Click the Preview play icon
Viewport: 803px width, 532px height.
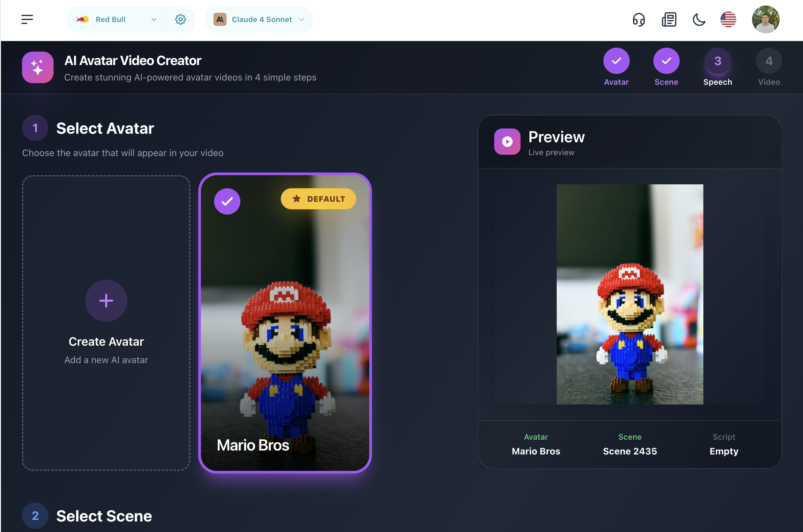tap(507, 142)
